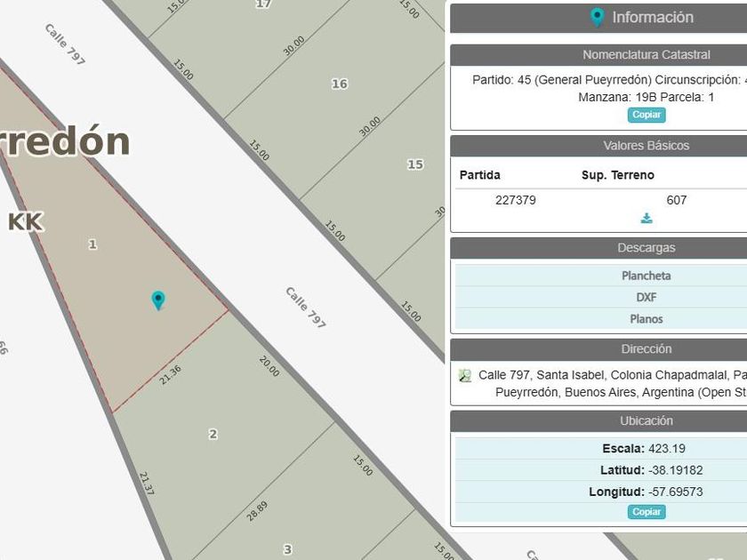Click the Longitud value -57.69573
This screenshot has width=747, height=560.
(x=676, y=492)
